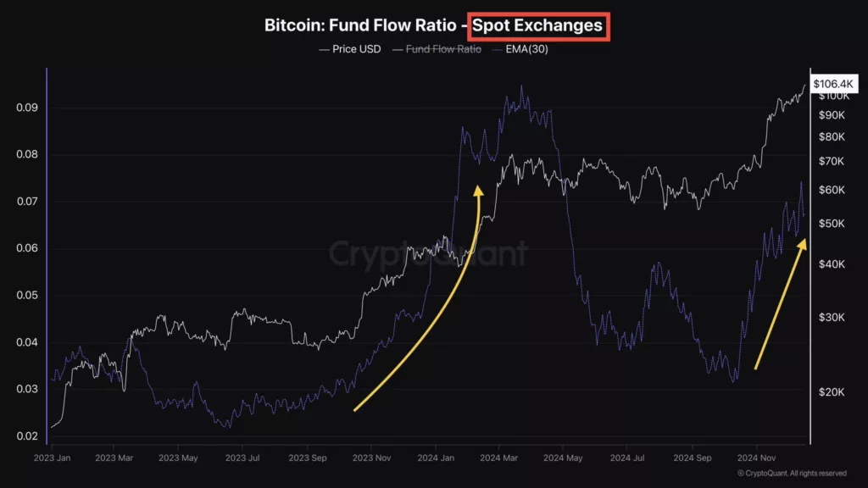868x488 pixels.
Task: Toggle the EMA(30) legend entry
Action: [520, 49]
